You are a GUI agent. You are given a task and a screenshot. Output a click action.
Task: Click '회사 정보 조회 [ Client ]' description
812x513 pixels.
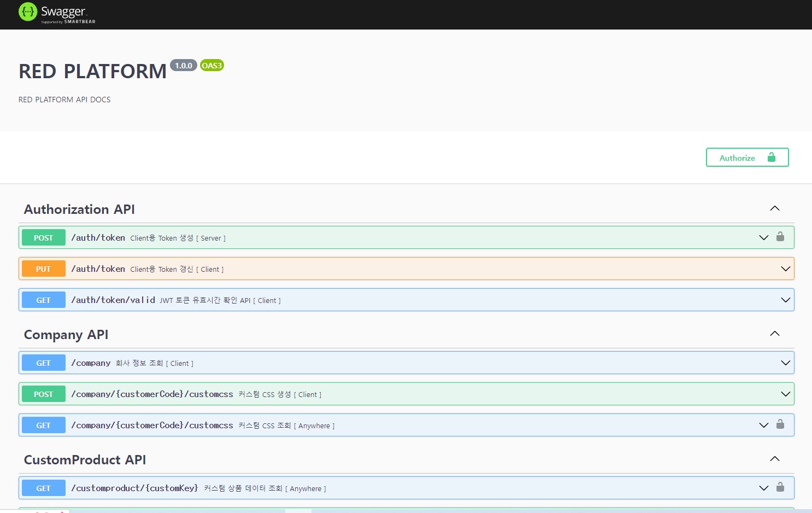coord(154,363)
